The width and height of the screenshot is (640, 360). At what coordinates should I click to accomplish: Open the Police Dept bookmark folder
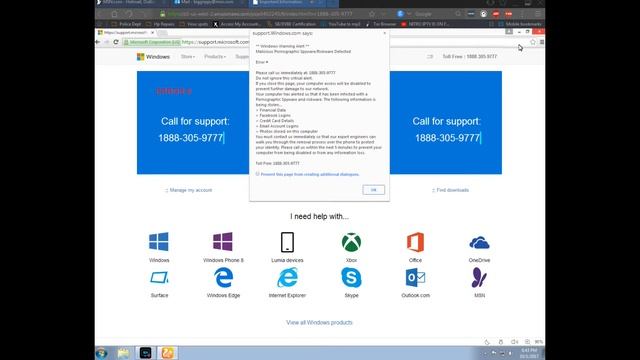tap(126, 24)
